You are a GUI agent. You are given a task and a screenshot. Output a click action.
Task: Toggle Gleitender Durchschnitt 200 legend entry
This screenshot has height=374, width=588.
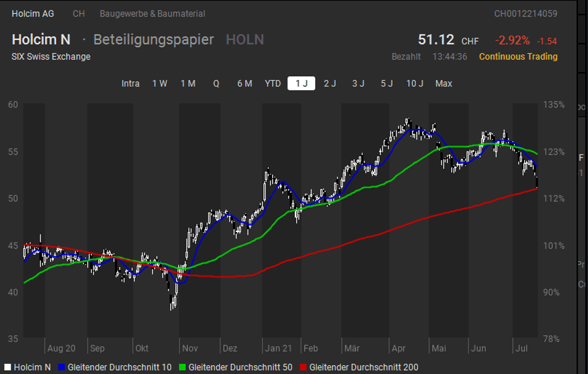click(363, 367)
